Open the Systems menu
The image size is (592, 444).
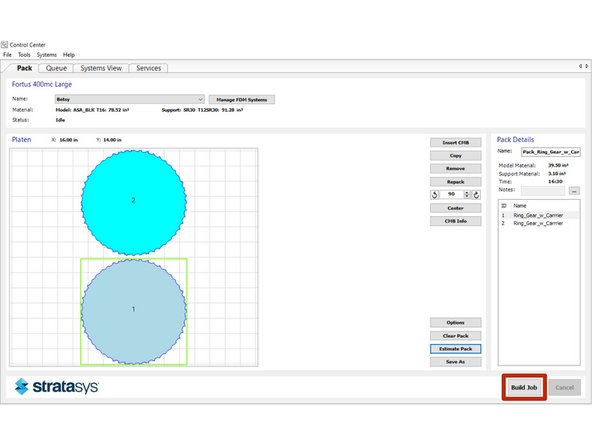click(46, 55)
